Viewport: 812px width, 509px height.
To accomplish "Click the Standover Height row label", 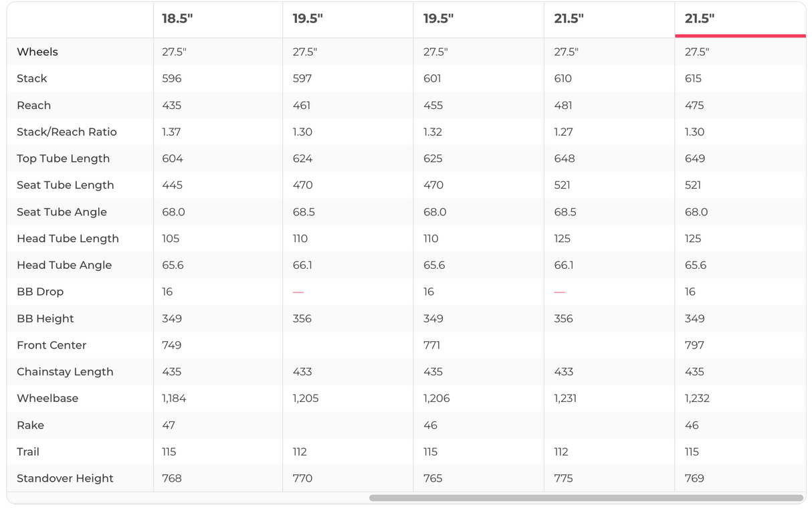I will pyautogui.click(x=65, y=478).
